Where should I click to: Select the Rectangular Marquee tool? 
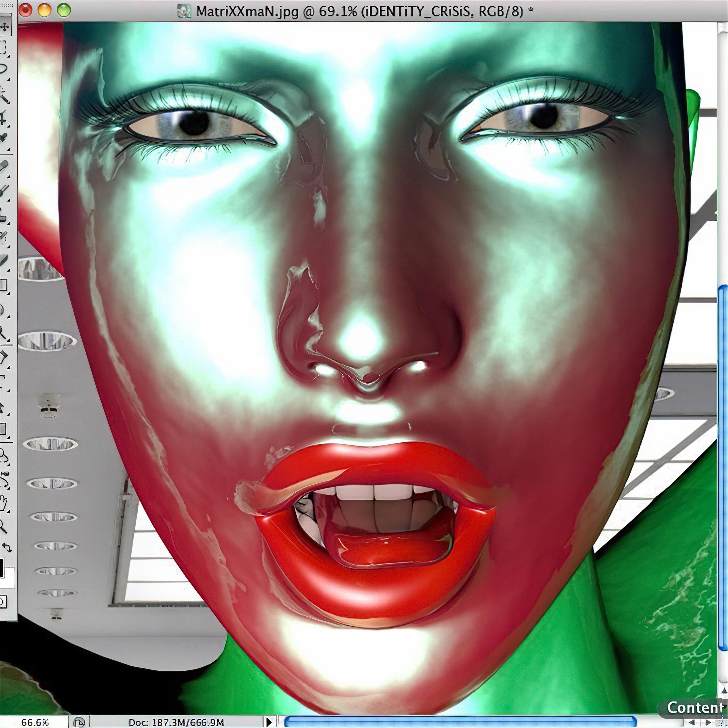click(5, 47)
